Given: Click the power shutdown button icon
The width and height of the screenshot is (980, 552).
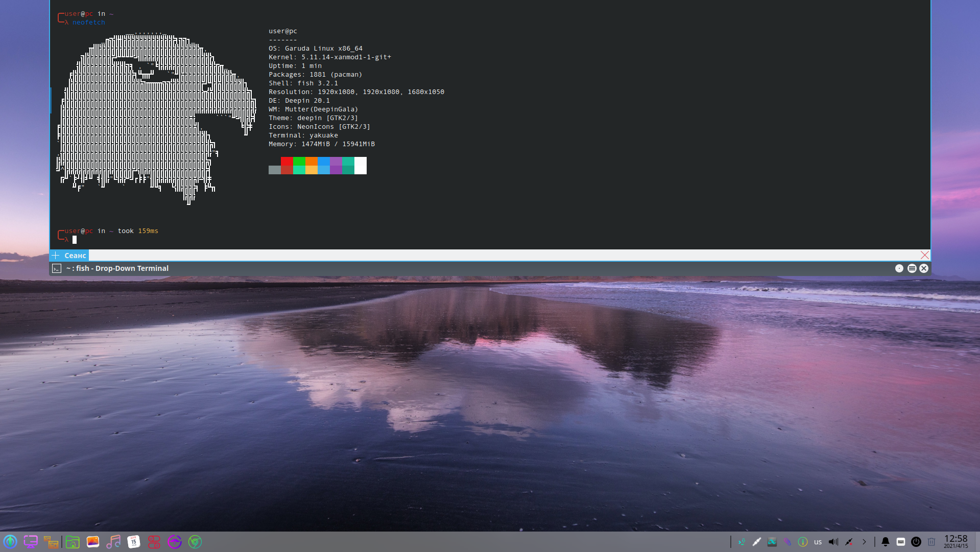Looking at the screenshot, I should (916, 542).
